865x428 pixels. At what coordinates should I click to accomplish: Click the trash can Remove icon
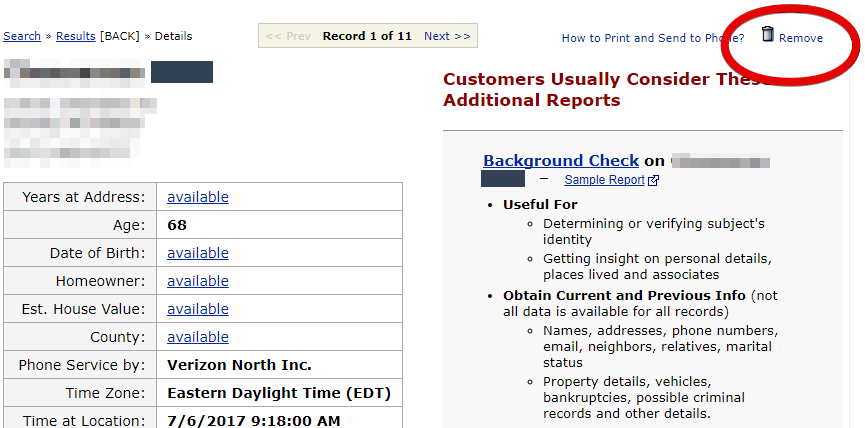point(767,34)
